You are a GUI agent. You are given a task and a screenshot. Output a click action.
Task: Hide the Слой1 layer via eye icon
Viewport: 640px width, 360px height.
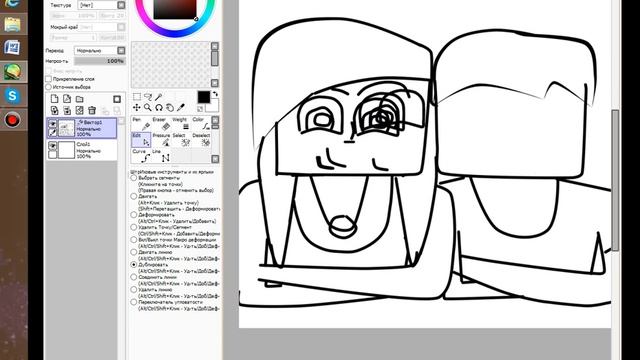(x=52, y=146)
